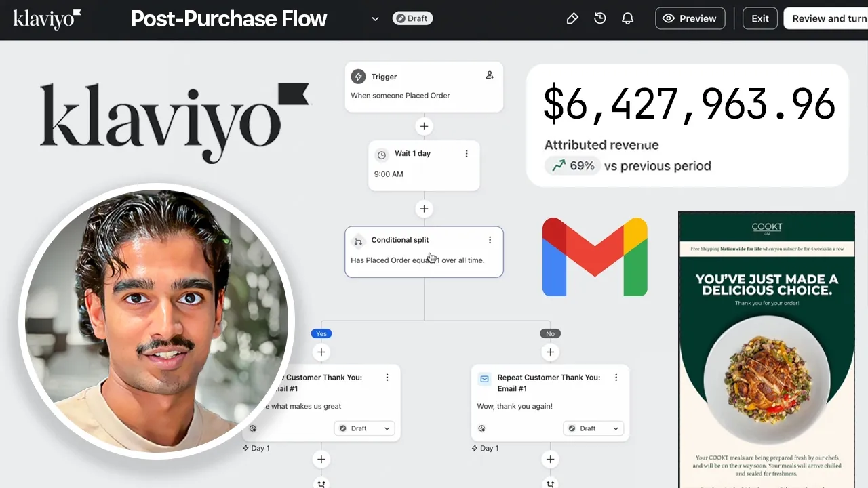Click the clock icon on Wait 1 day
The height and width of the screenshot is (488, 868).
(382, 155)
